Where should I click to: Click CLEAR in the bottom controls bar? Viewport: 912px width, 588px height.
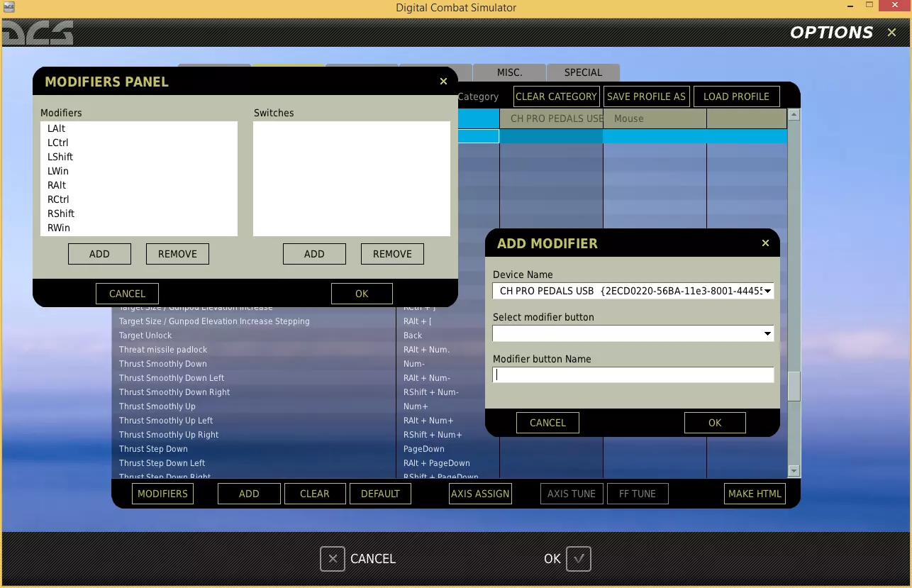click(315, 494)
